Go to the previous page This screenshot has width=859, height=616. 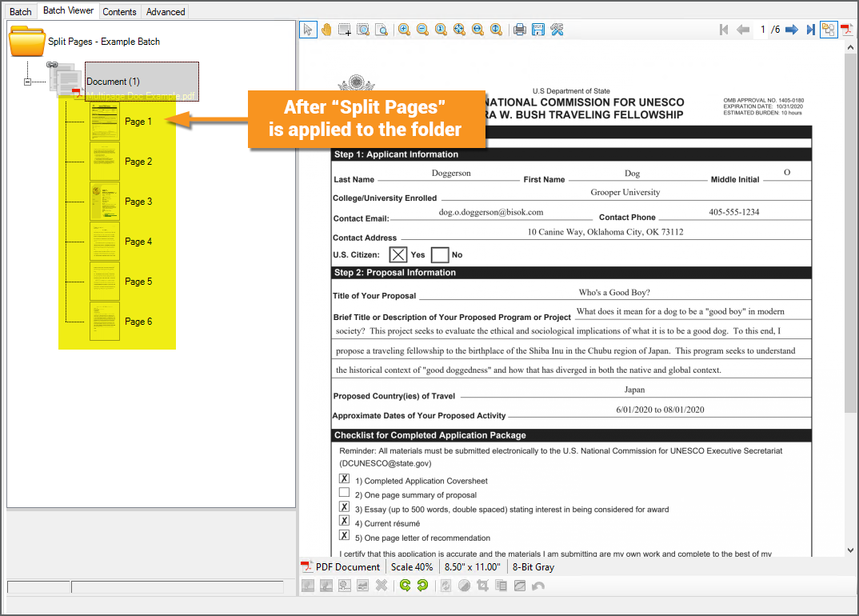point(743,30)
